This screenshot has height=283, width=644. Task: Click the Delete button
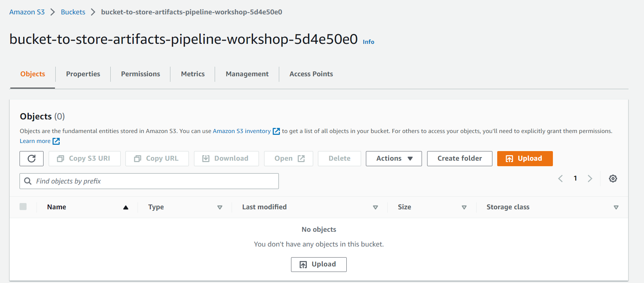tap(339, 158)
